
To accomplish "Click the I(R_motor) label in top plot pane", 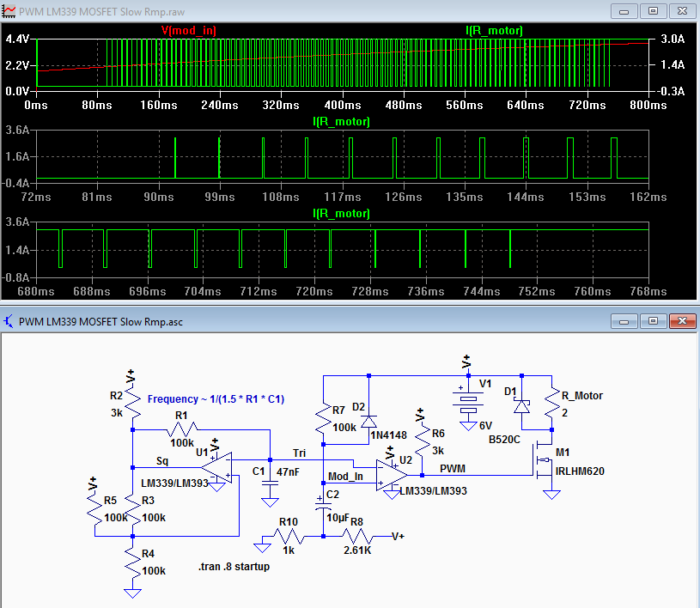I will [x=494, y=30].
